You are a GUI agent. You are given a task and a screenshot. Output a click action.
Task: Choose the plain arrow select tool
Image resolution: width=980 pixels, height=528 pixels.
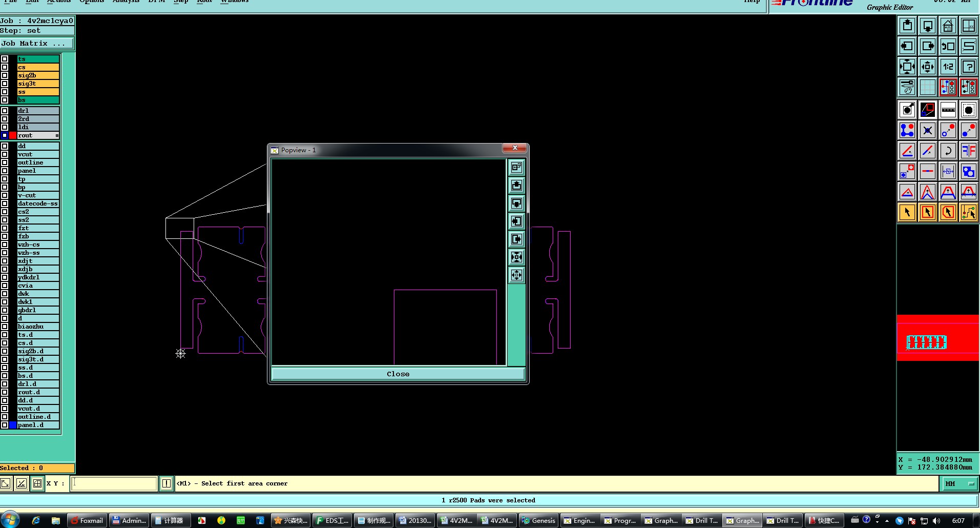point(907,212)
